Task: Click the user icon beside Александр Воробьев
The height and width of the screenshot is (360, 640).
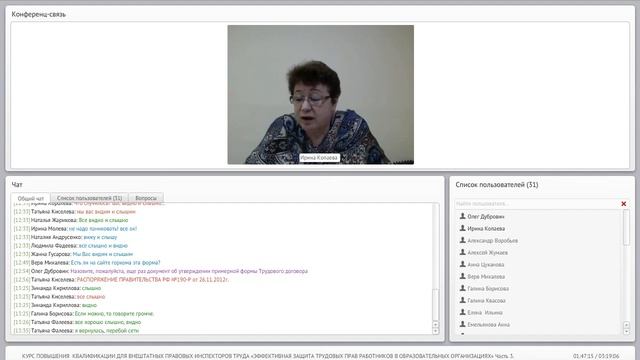Action: (x=462, y=240)
